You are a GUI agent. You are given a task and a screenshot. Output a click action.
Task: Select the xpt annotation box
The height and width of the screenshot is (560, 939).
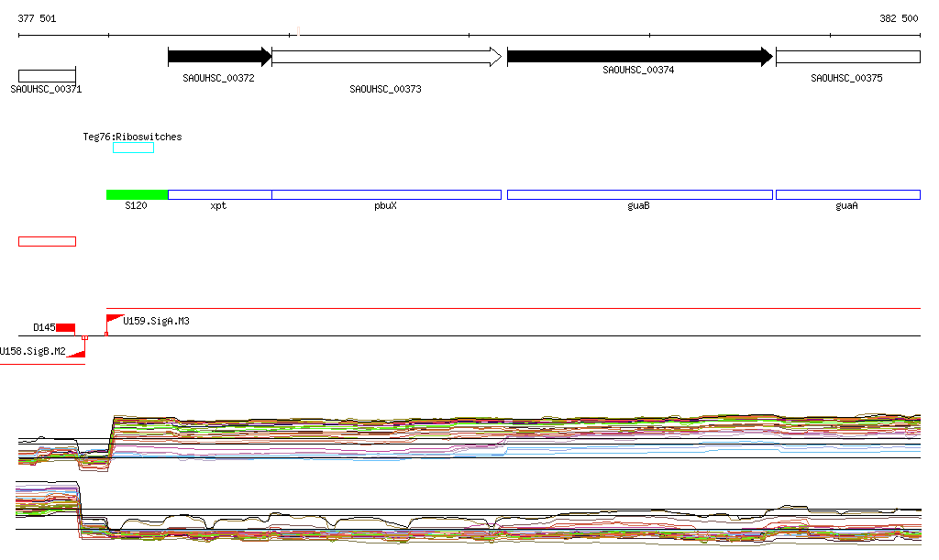click(220, 194)
